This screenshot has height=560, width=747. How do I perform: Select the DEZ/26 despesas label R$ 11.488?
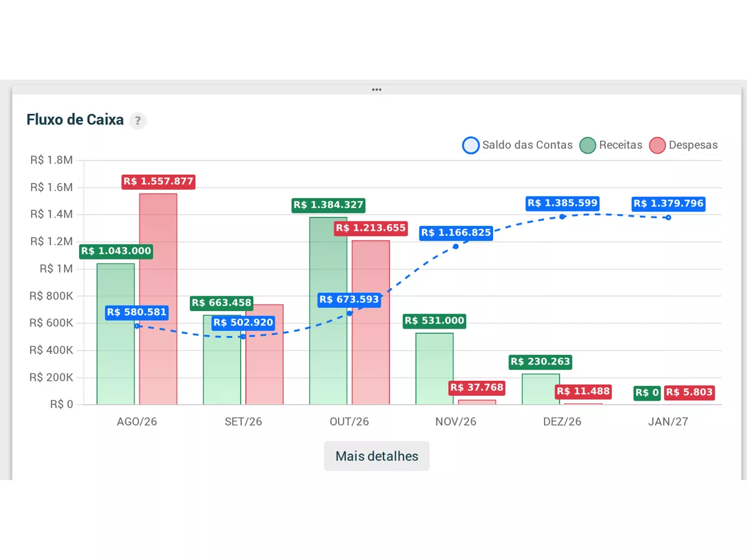(x=583, y=391)
